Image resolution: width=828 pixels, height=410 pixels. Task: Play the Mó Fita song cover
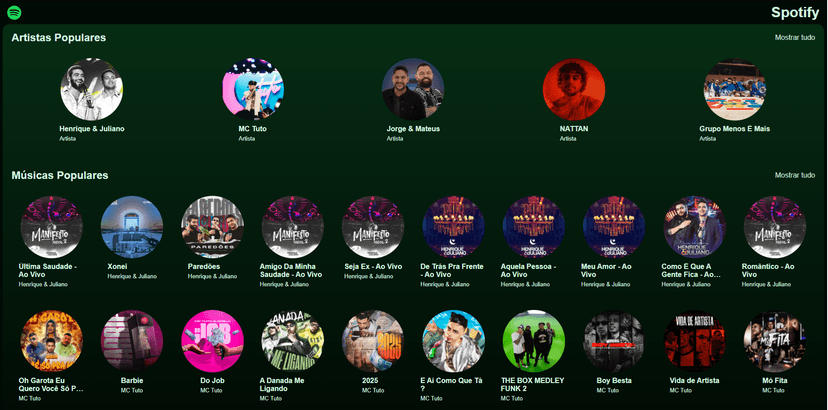point(775,341)
